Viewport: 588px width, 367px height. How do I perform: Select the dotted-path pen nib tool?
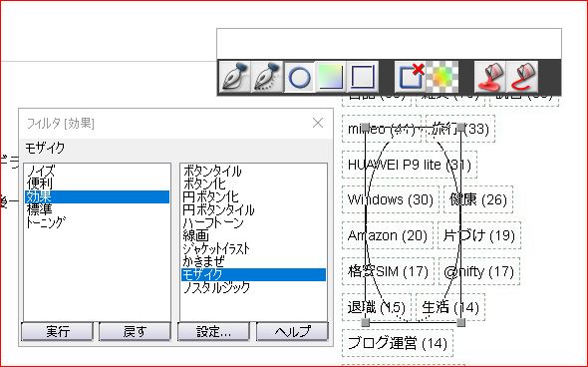[267, 77]
